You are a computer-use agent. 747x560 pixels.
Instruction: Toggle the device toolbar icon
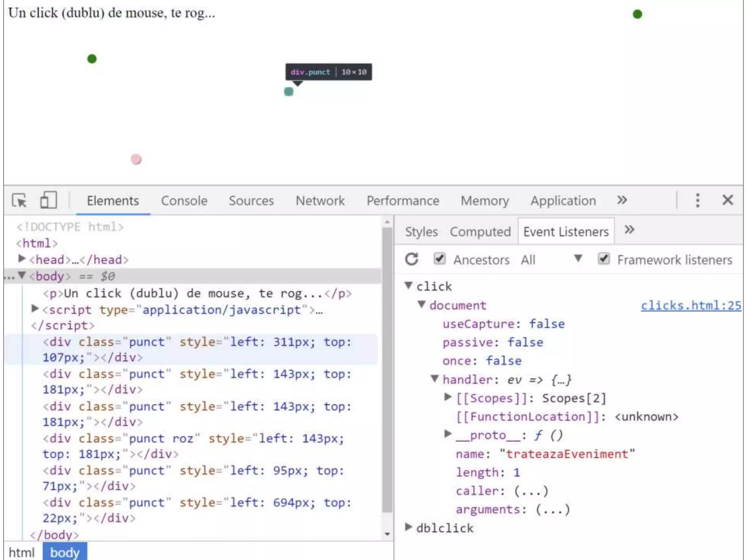tap(48, 200)
